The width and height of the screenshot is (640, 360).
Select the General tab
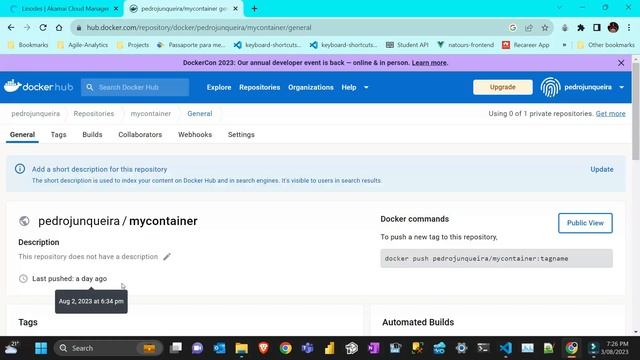22,135
